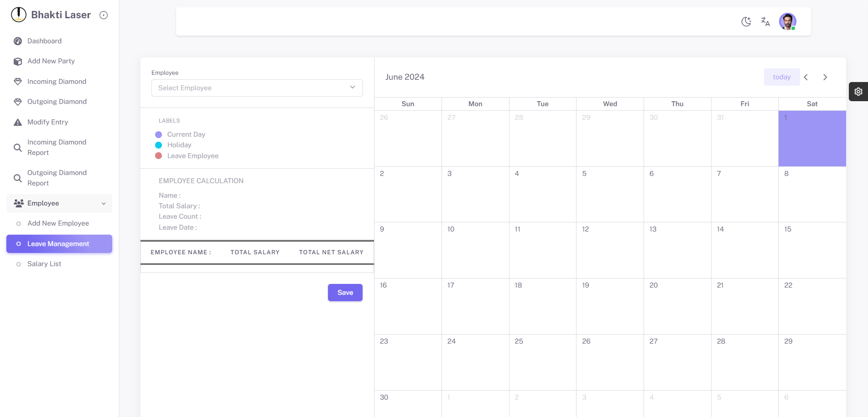Click the Current Day purple label swatch

point(159,134)
